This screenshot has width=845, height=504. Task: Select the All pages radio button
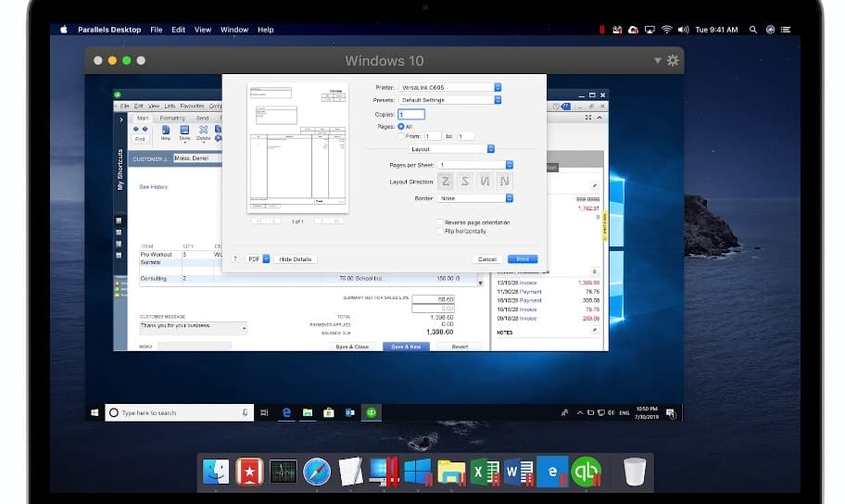pyautogui.click(x=401, y=127)
